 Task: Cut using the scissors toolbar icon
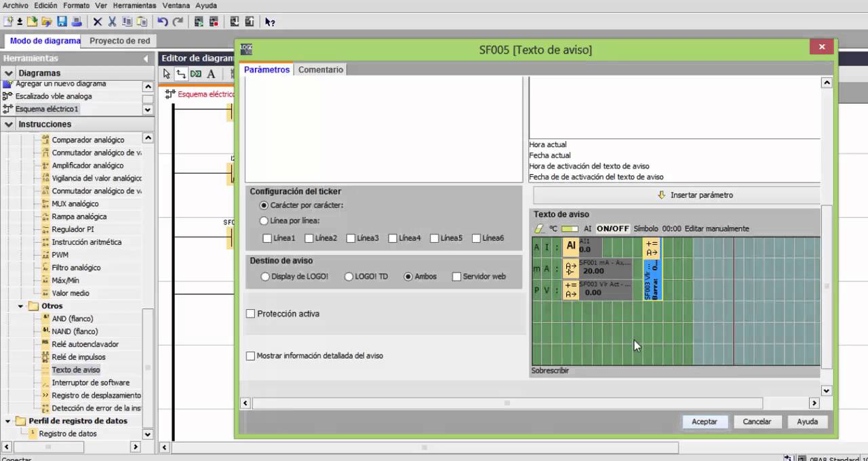(x=113, y=22)
